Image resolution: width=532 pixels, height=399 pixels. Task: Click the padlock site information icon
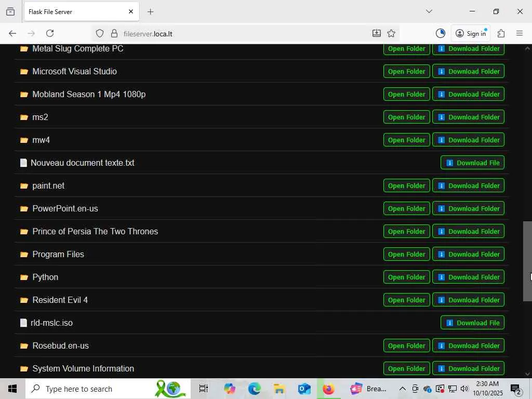(x=114, y=33)
